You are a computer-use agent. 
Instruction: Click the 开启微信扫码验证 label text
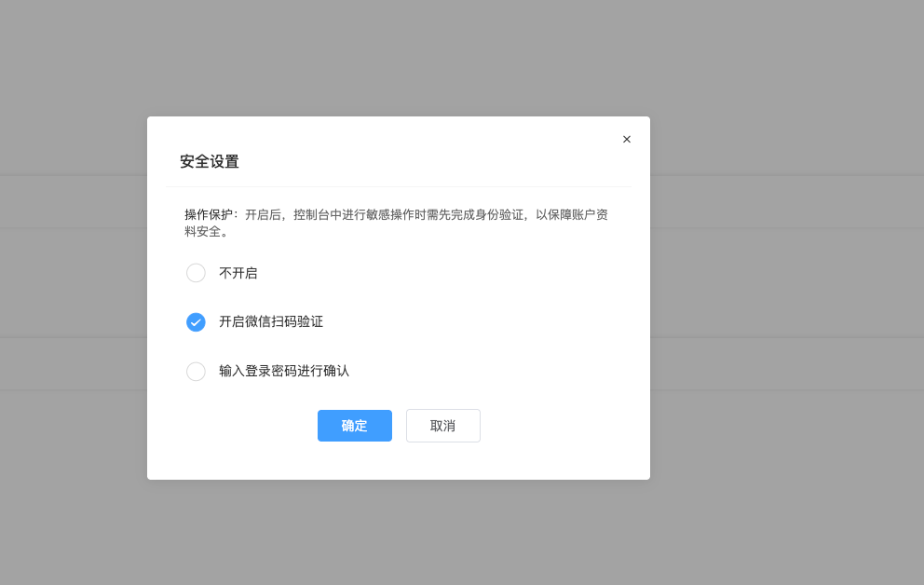pos(271,321)
